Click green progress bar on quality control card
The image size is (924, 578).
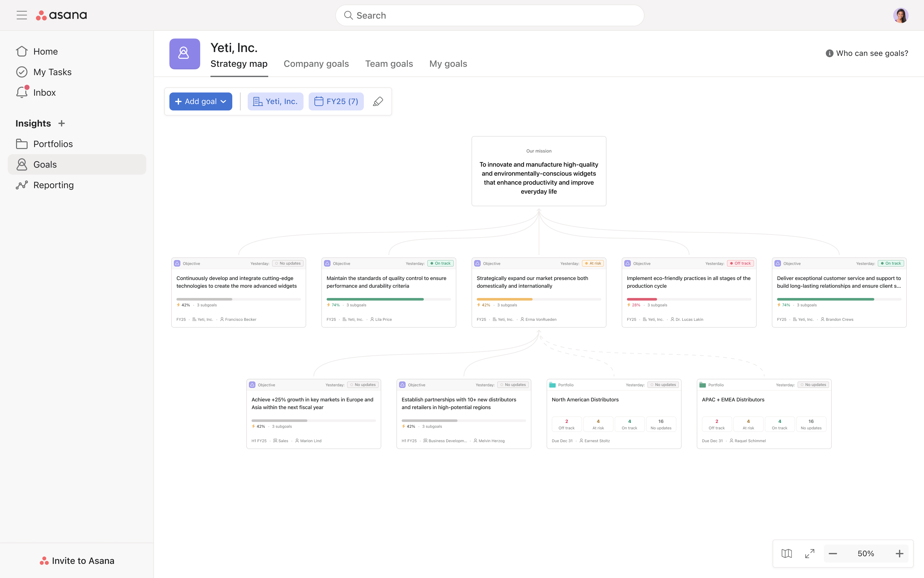(x=389, y=299)
